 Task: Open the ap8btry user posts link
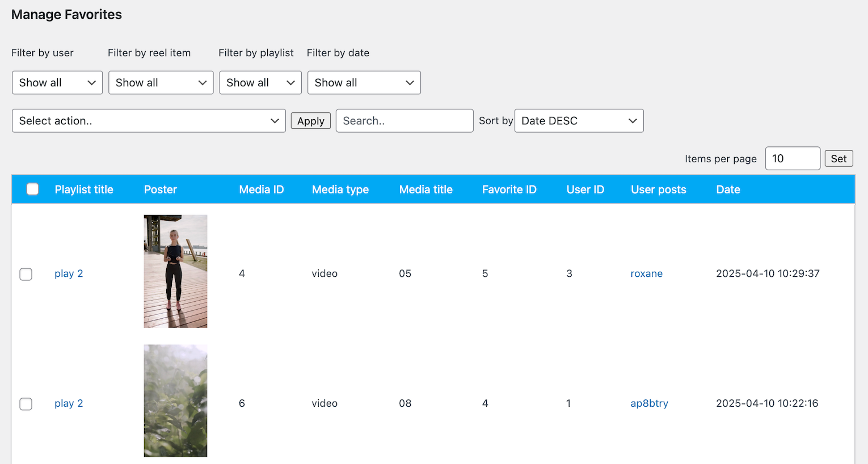click(x=649, y=403)
